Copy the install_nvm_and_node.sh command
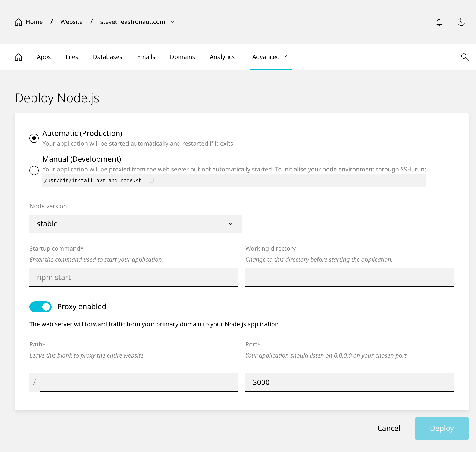The width and height of the screenshot is (476, 452). point(151,180)
